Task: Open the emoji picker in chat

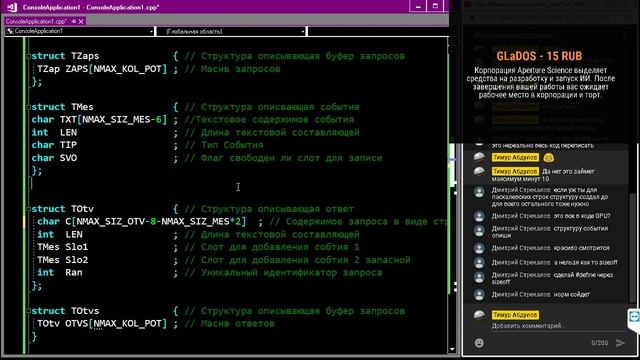Action: [x=479, y=343]
